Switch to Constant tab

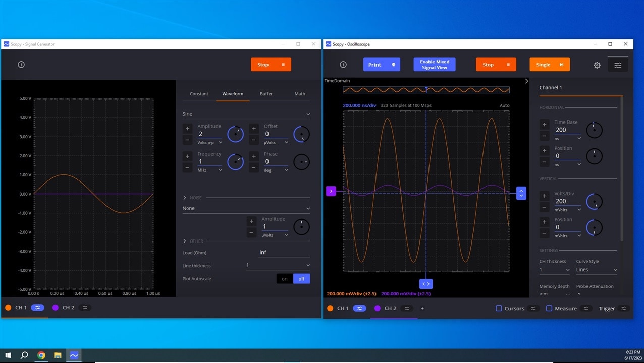tap(199, 94)
